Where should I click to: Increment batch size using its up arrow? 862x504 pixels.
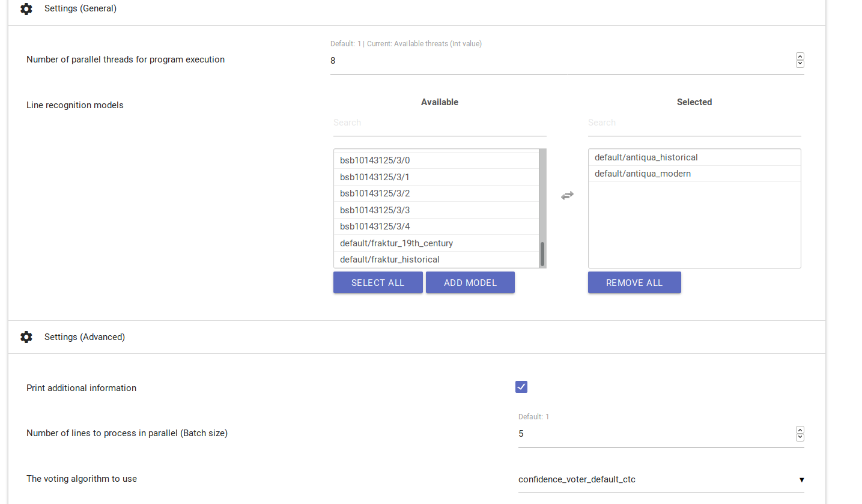tap(800, 429)
